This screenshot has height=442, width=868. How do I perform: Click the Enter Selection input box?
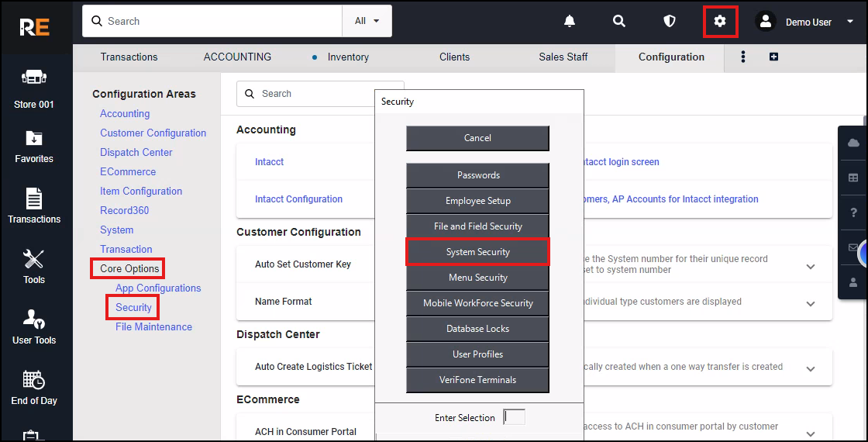pos(515,417)
